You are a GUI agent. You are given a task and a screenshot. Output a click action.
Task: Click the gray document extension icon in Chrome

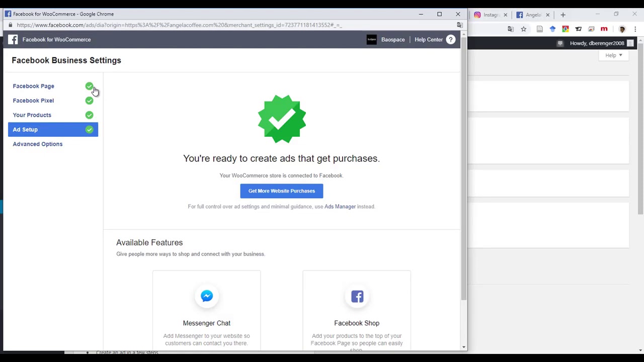point(540,29)
